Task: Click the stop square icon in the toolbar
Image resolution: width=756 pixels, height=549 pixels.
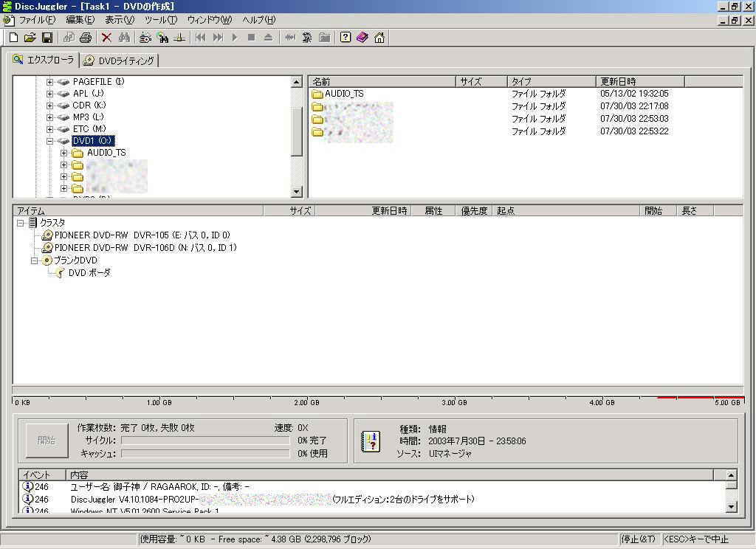Action: pyautogui.click(x=251, y=38)
